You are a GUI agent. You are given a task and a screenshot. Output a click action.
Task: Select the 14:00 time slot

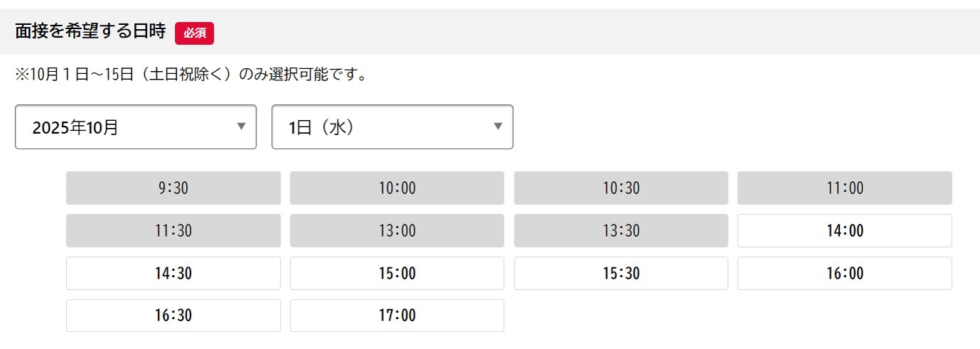click(x=844, y=231)
